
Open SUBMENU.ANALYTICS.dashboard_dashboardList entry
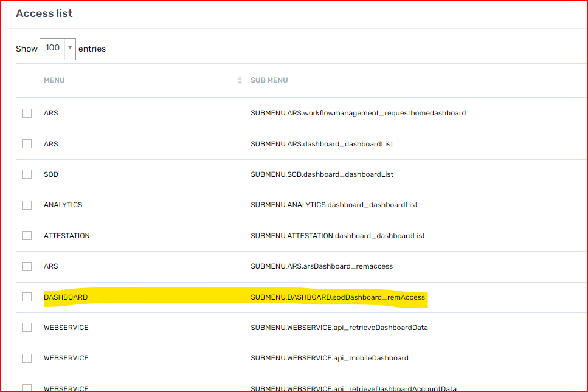[x=335, y=205]
